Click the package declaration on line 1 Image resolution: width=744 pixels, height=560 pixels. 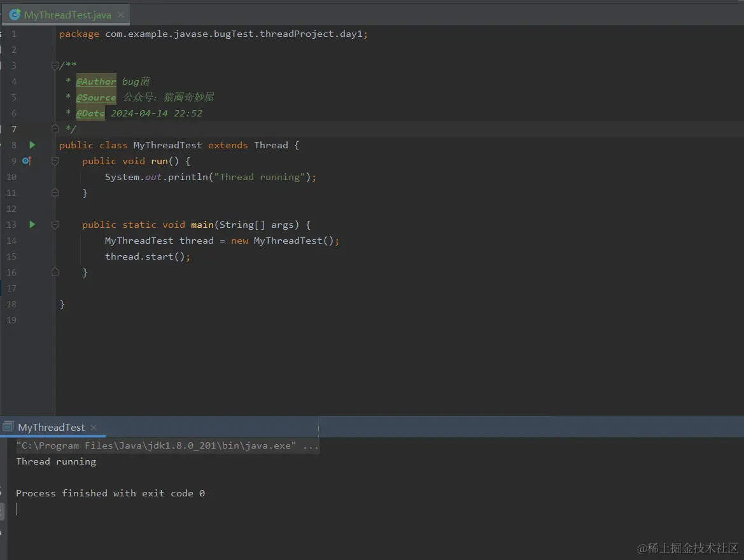pyautogui.click(x=213, y=34)
